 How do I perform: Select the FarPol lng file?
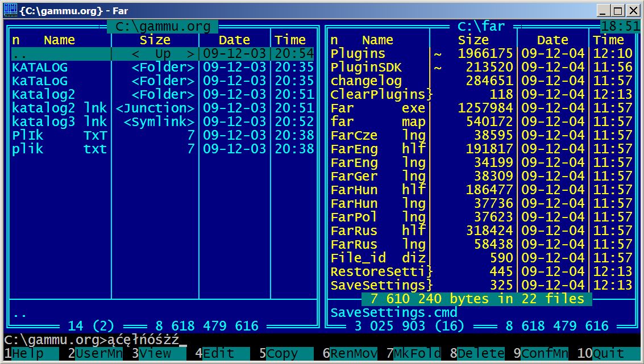click(x=481, y=217)
